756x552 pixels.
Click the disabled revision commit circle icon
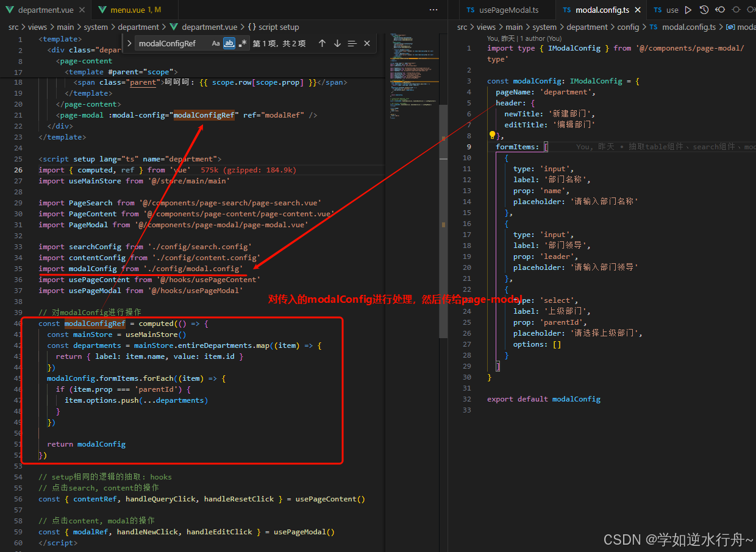coord(736,10)
